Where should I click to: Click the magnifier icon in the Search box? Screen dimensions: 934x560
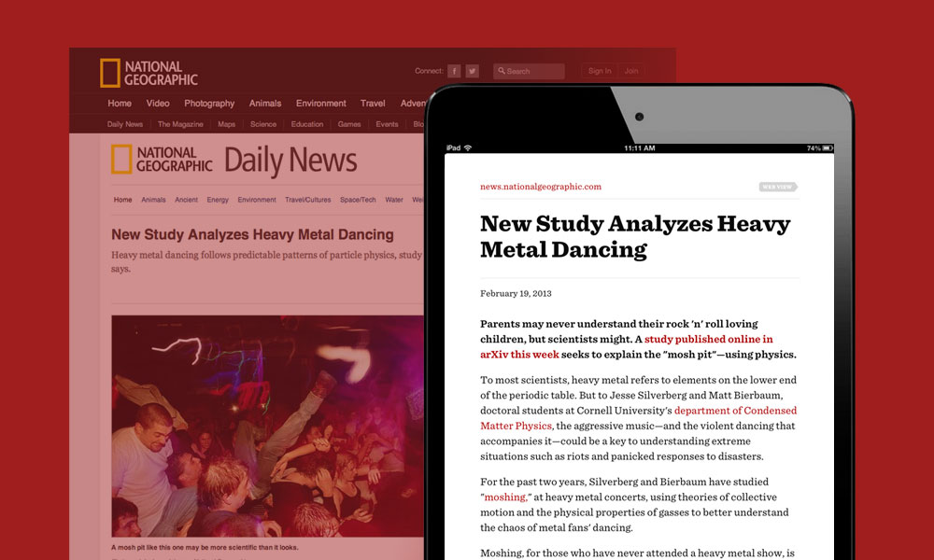502,71
